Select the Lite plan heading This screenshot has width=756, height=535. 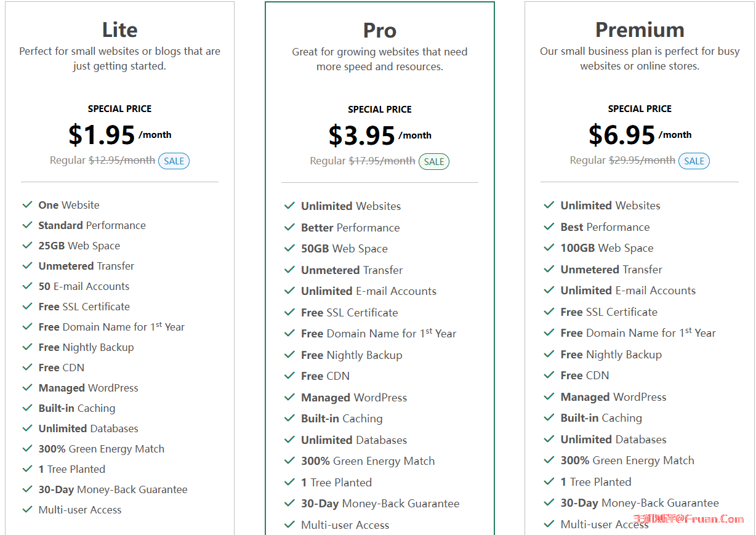pos(119,30)
